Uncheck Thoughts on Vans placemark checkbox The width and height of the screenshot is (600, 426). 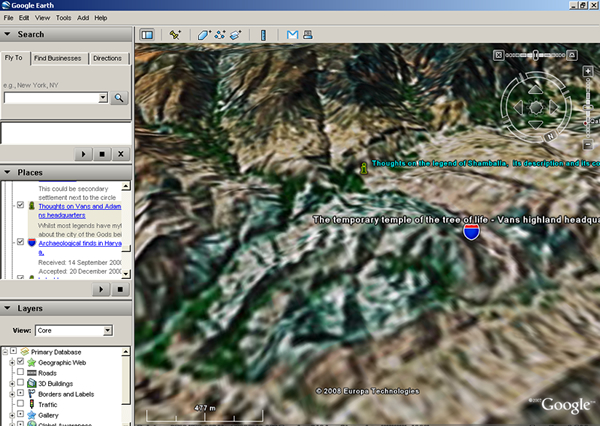21,205
